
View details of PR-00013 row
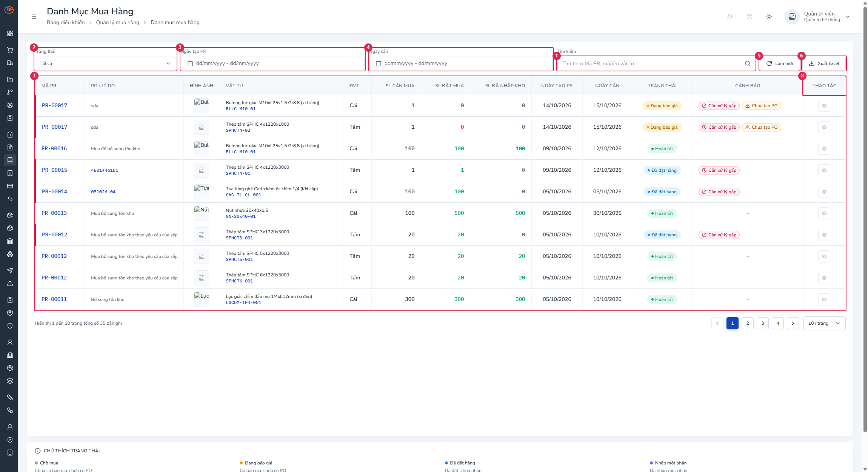point(824,213)
